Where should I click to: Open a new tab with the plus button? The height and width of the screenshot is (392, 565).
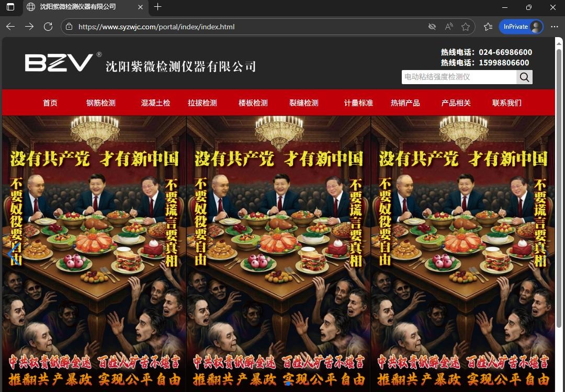point(157,7)
